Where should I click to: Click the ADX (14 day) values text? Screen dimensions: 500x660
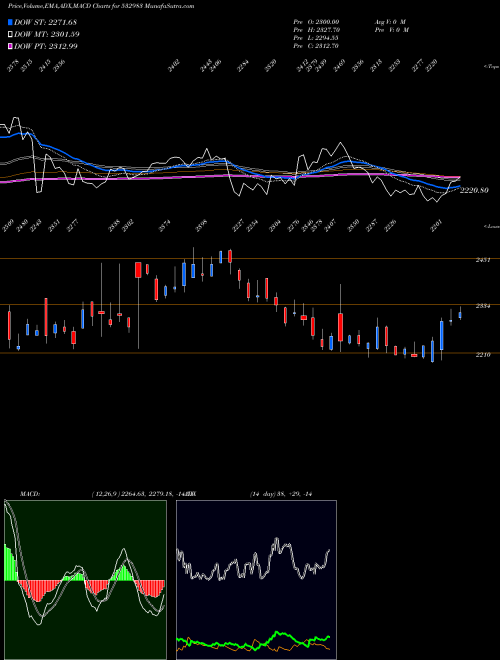[281, 494]
